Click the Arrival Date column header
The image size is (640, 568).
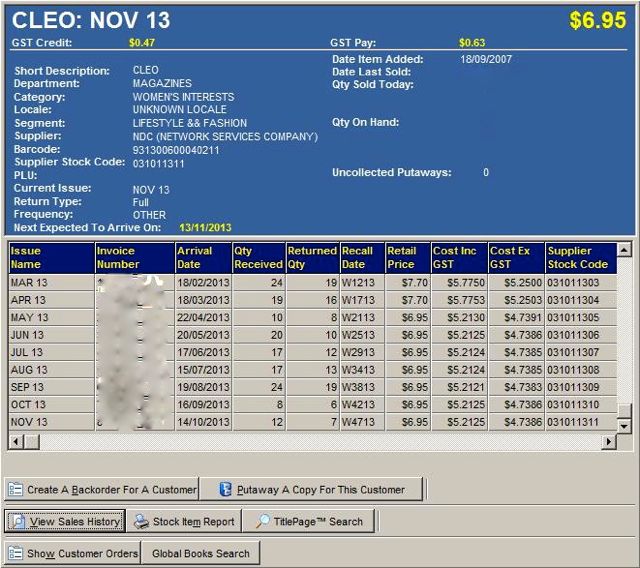coord(201,257)
